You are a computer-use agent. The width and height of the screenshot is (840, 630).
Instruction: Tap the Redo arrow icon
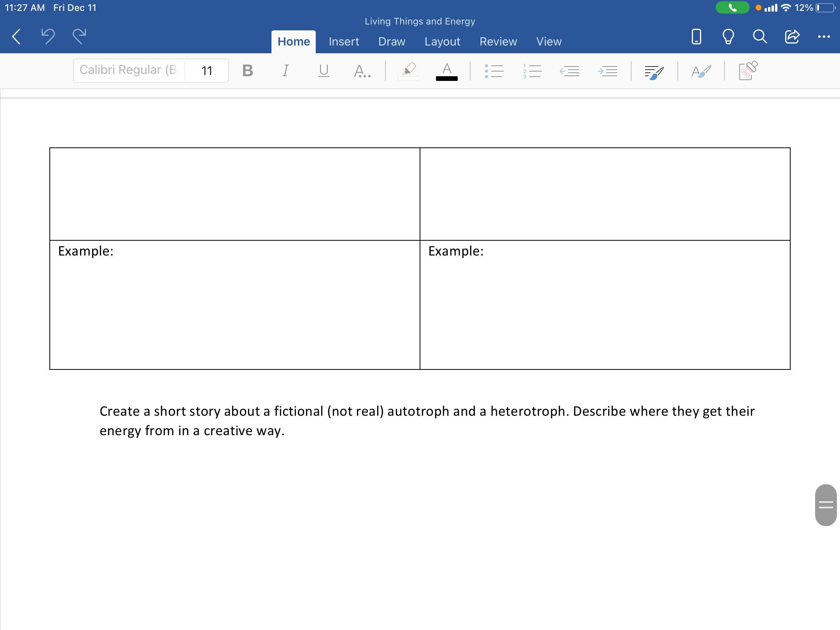(x=79, y=37)
